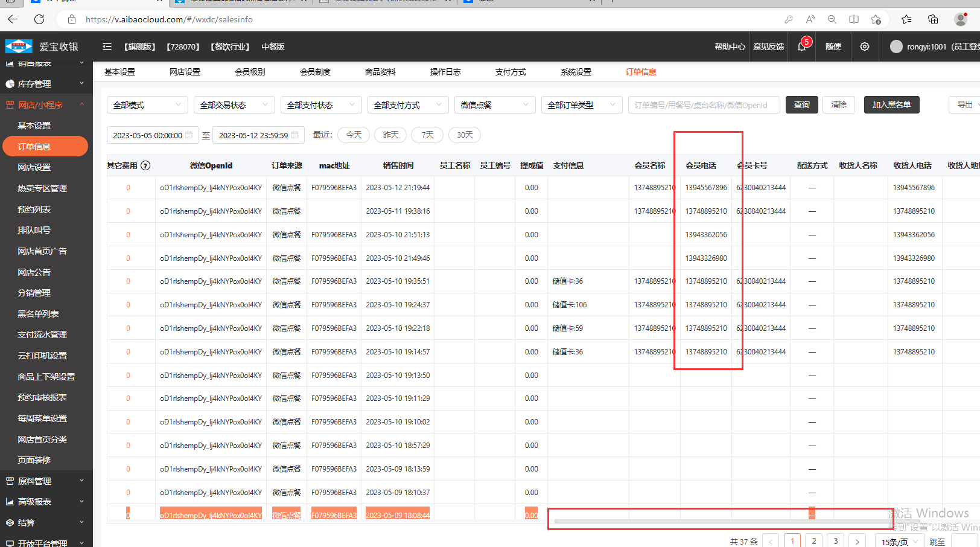Click the 加入黑名单 button
The width and height of the screenshot is (980, 547).
[891, 104]
